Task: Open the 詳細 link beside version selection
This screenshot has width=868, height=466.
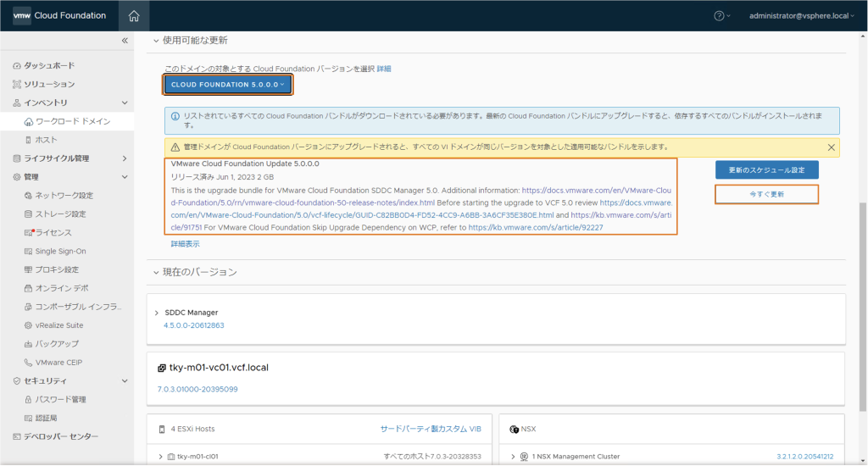Action: [x=384, y=69]
